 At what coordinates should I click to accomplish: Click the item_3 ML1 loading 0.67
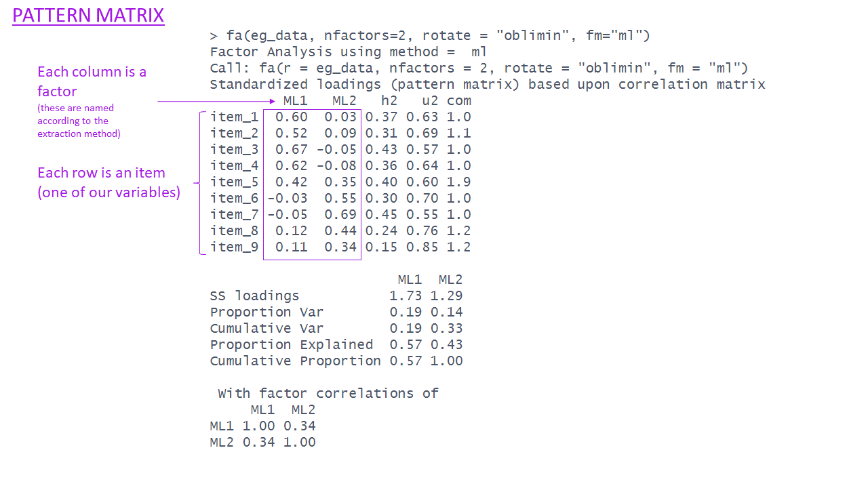click(x=291, y=150)
